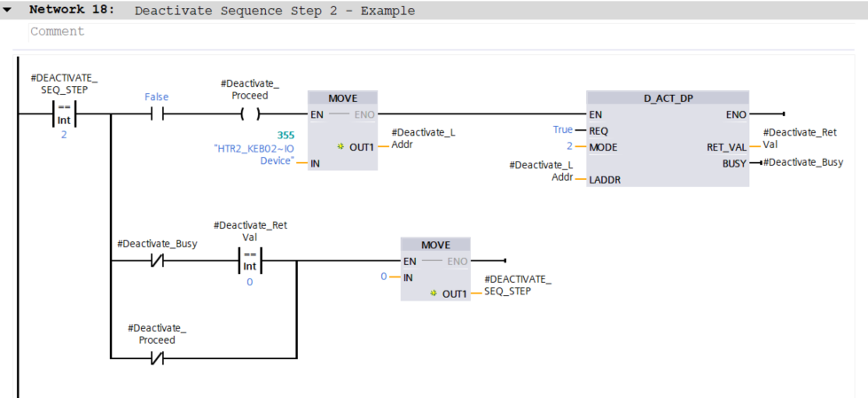Screen dimensions: 868x398
Task: Click the network title 'Deactivate Sequence Step 2 - Example'
Action: coord(275,11)
